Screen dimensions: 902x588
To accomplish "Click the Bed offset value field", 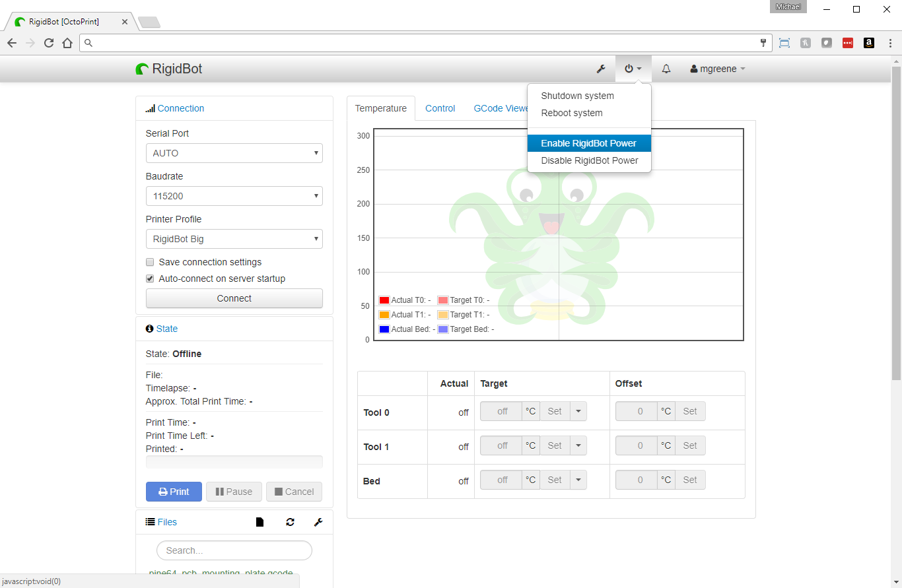I will tap(637, 480).
